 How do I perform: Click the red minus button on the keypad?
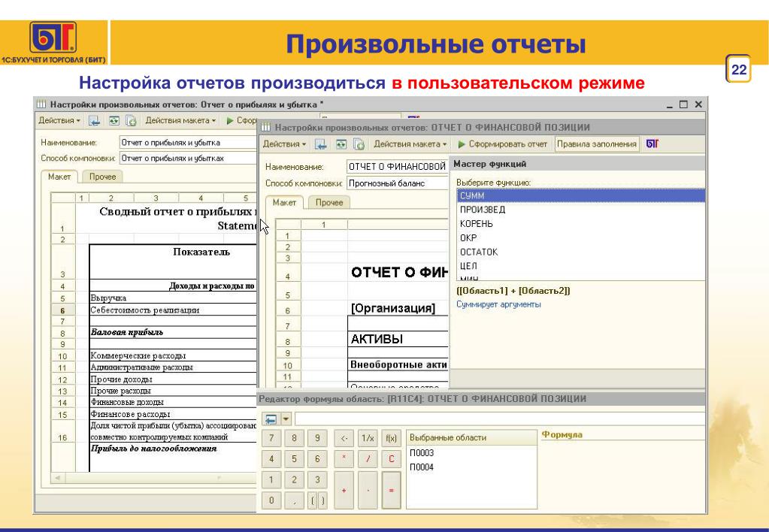click(x=368, y=491)
